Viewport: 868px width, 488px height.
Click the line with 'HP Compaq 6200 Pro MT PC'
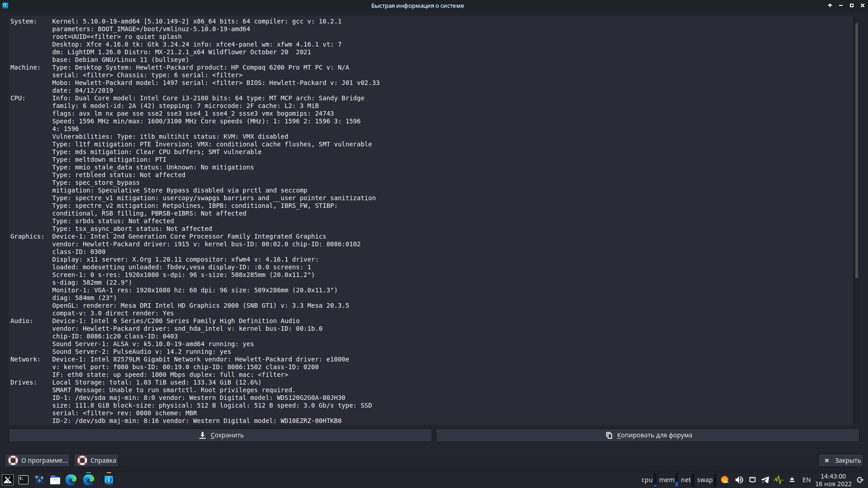click(201, 67)
